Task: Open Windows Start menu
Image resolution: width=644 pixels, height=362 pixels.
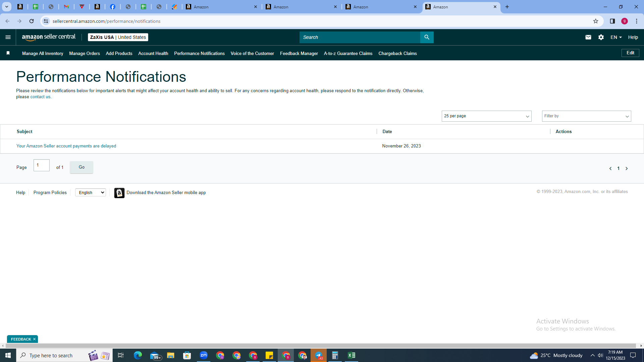Action: click(x=8, y=355)
